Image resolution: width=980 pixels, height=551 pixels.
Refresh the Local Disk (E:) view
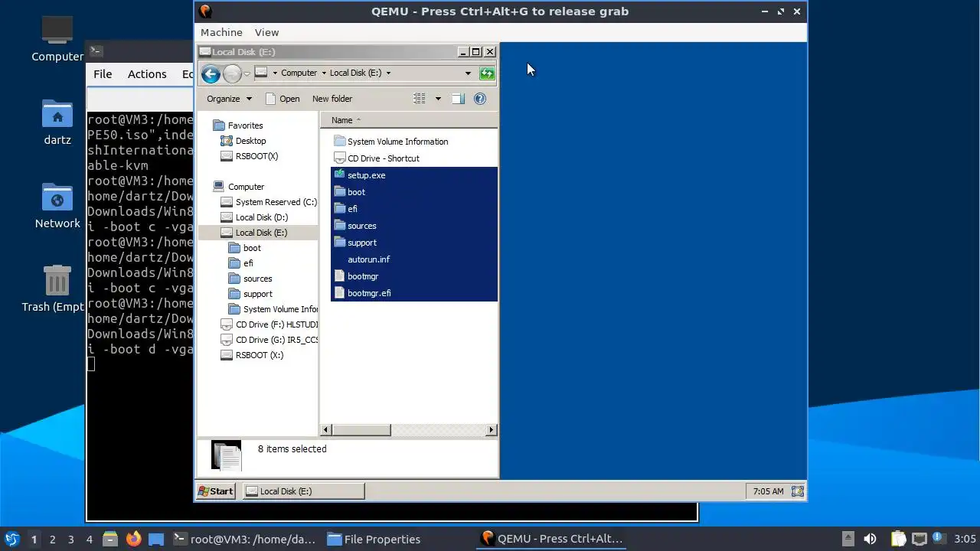(x=487, y=73)
